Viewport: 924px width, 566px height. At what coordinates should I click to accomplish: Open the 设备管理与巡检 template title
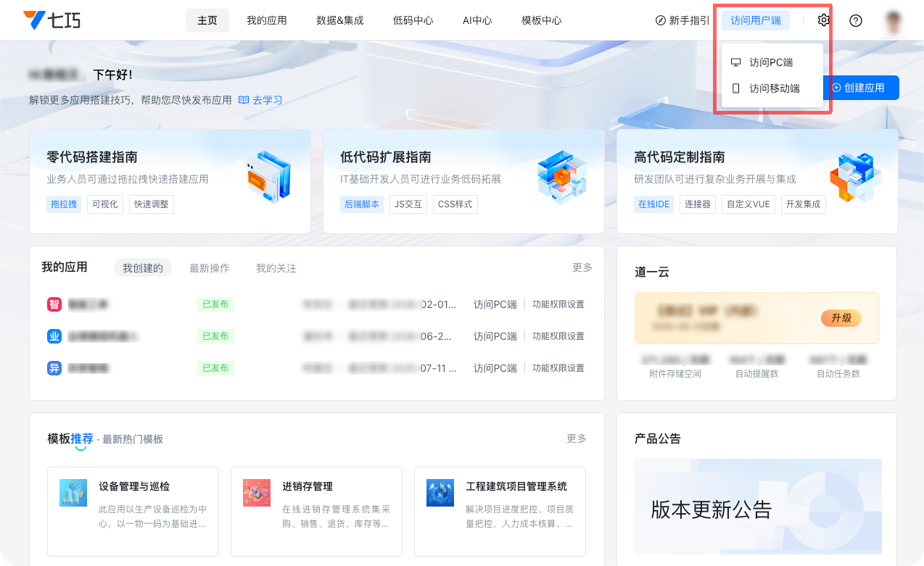tap(134, 486)
